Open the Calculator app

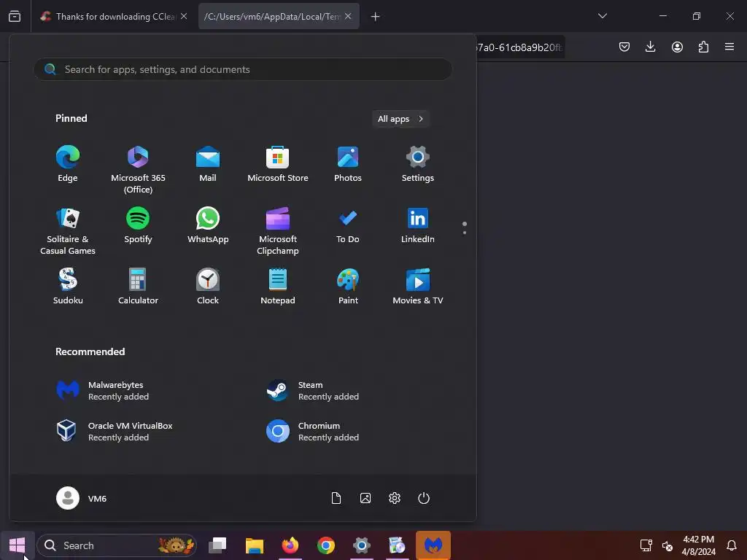coord(138,287)
